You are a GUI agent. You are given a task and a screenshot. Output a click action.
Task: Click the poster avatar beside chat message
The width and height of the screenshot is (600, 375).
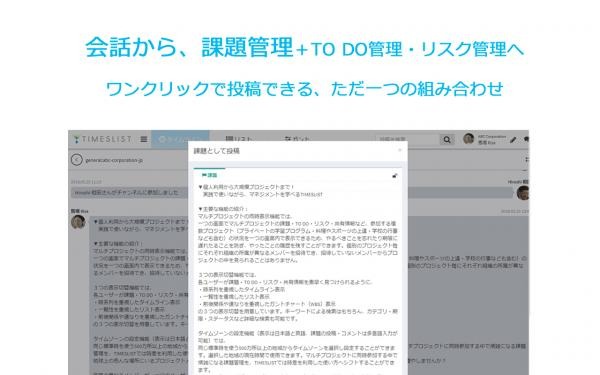click(78, 222)
